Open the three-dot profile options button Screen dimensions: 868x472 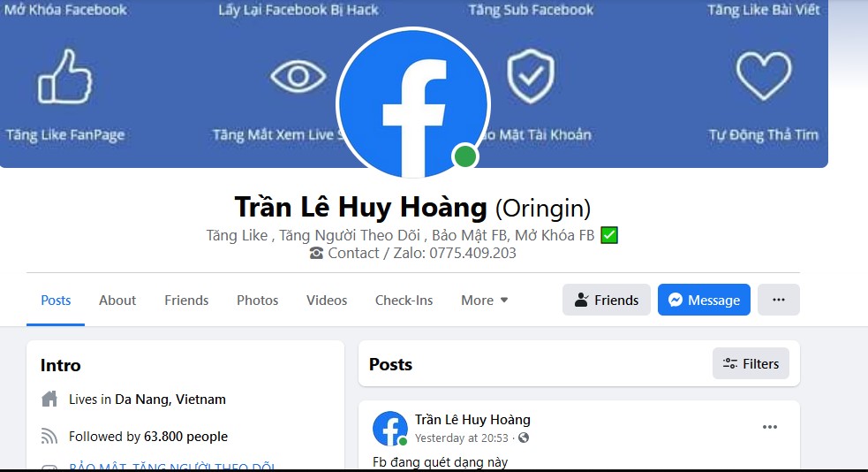pyautogui.click(x=778, y=300)
